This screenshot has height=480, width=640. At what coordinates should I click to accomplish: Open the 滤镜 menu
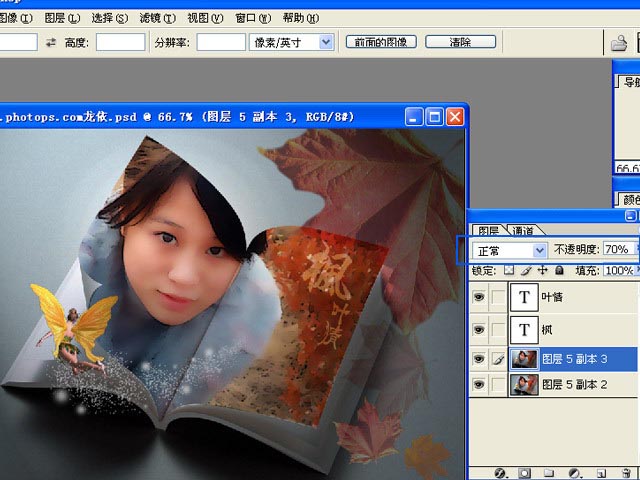tap(156, 18)
